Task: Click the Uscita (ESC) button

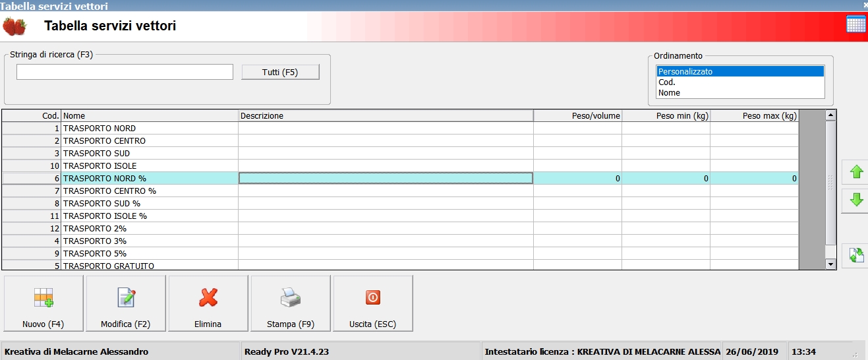Action: pyautogui.click(x=373, y=303)
